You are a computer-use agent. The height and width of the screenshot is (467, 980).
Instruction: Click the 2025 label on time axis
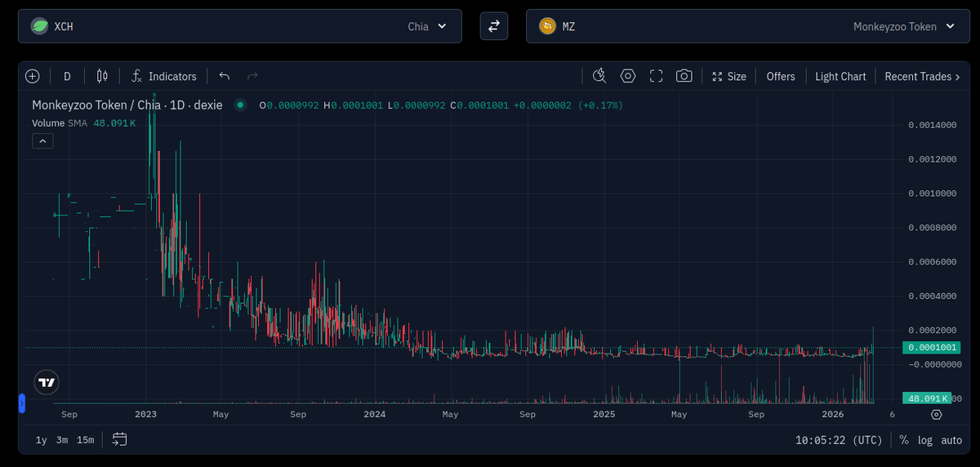point(604,415)
